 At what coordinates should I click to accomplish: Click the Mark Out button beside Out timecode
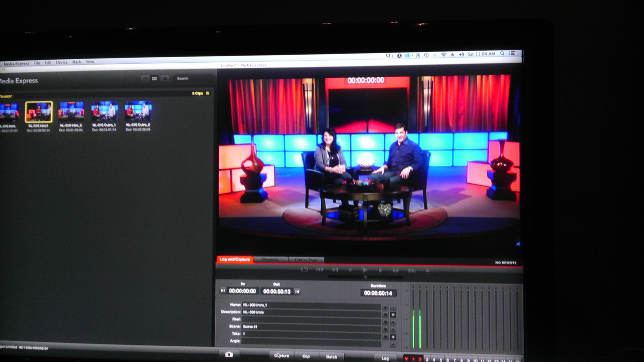pos(297,292)
